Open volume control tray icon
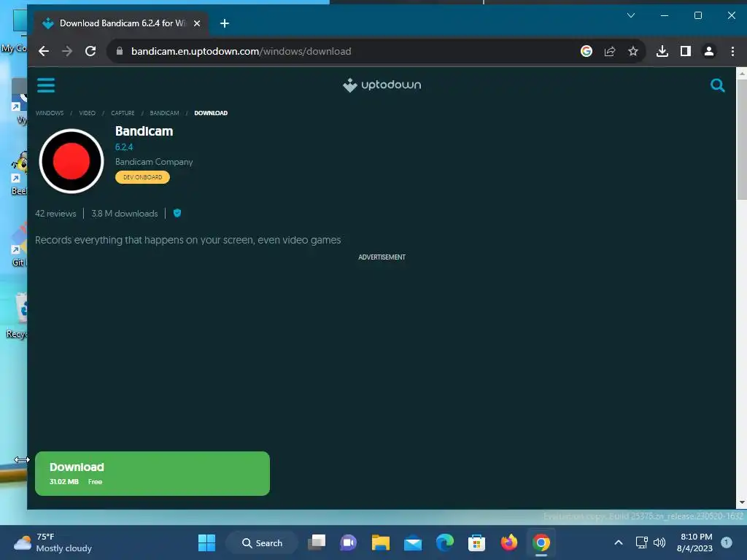 tap(659, 542)
